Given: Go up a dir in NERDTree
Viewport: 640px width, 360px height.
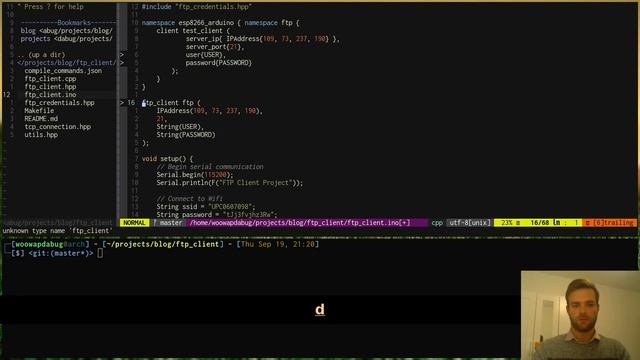Looking at the screenshot, I should click(41, 55).
